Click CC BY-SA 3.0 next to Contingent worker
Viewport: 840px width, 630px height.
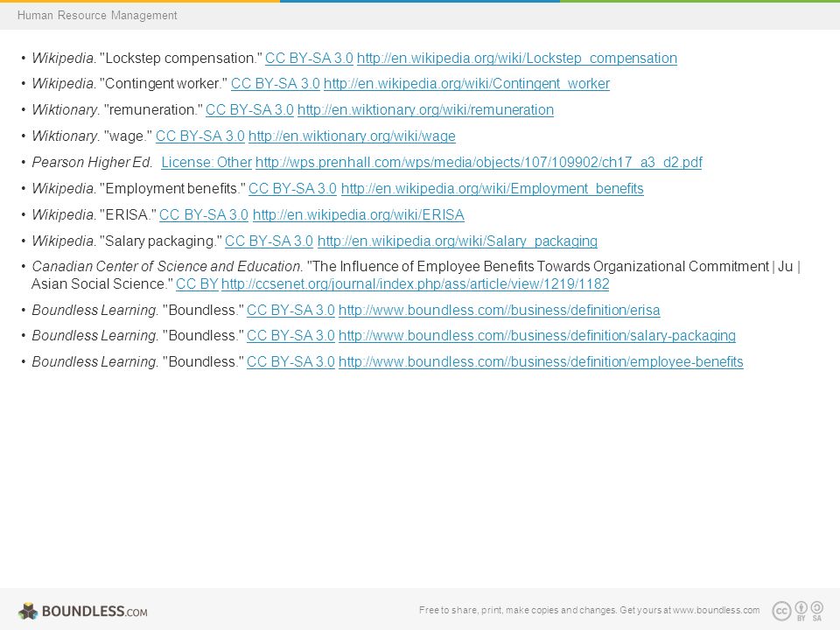tap(276, 84)
